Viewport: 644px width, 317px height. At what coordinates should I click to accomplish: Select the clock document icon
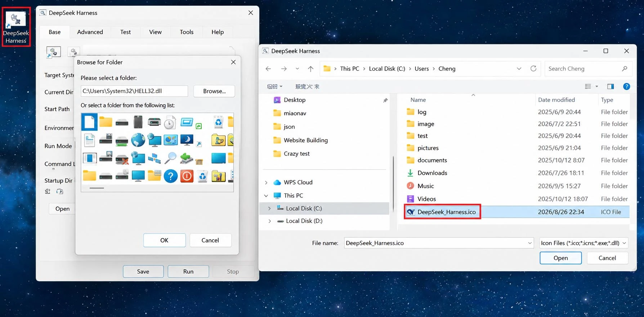pyautogui.click(x=170, y=122)
